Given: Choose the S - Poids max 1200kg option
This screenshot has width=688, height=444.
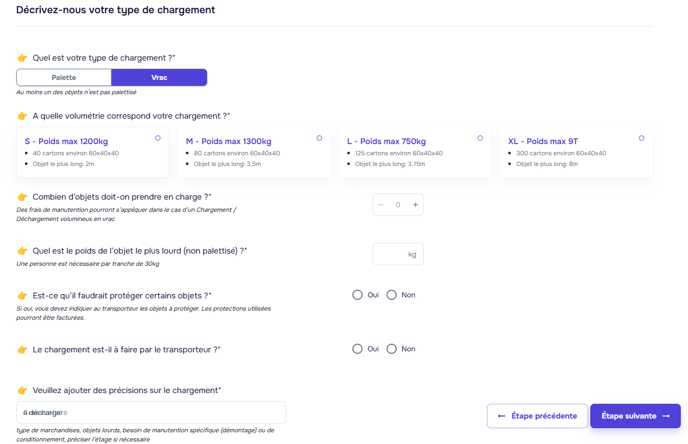Looking at the screenshot, I should (x=157, y=138).
